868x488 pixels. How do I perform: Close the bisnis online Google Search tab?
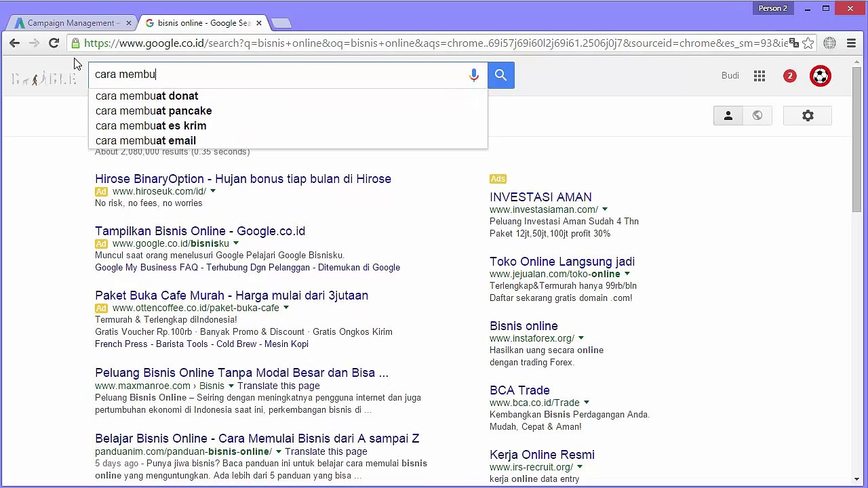(258, 23)
